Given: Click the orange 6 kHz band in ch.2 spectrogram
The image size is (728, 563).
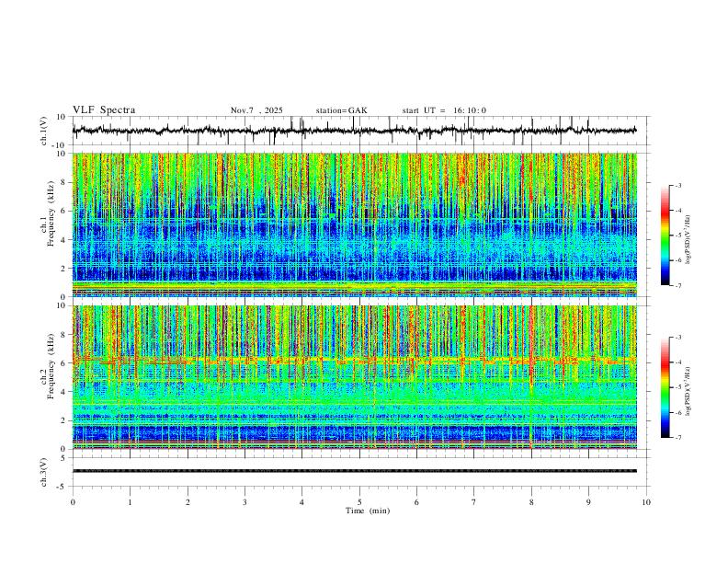Looking at the screenshot, I should click(x=354, y=360).
